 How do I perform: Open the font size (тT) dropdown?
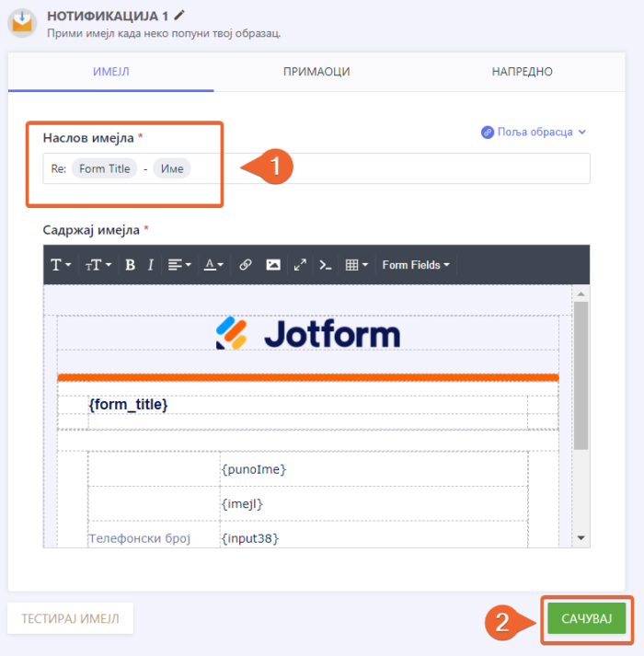coord(98,265)
